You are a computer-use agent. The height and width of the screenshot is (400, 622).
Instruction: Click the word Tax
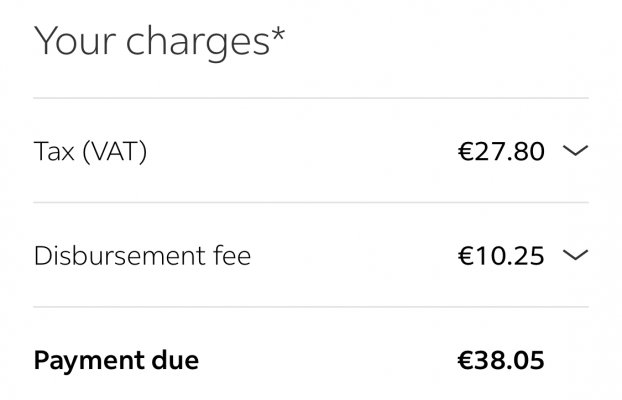(x=54, y=152)
